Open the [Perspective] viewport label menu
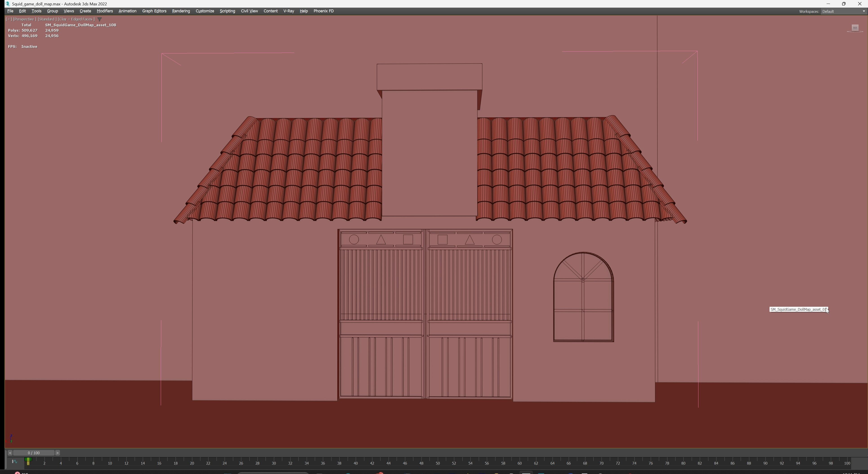 click(24, 19)
